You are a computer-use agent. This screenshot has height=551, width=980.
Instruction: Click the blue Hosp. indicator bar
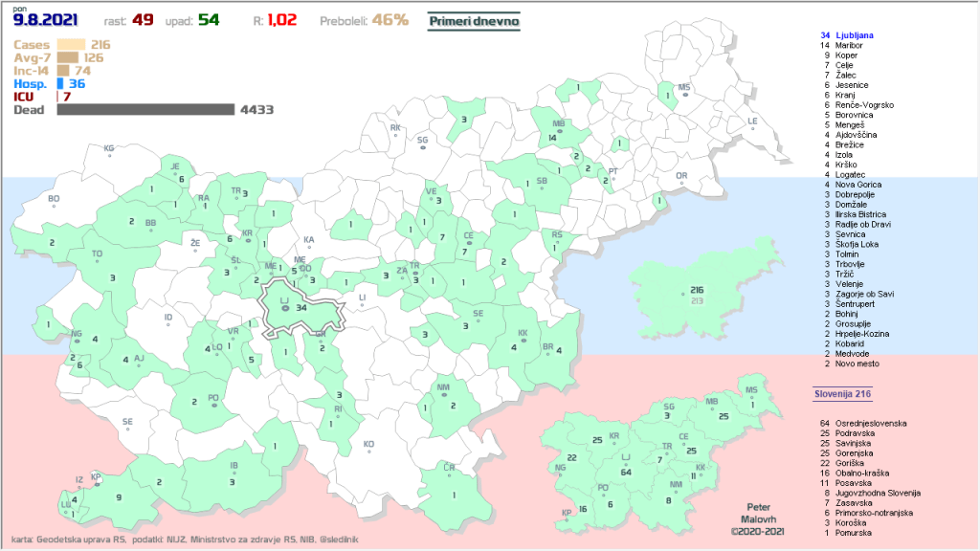click(60, 84)
